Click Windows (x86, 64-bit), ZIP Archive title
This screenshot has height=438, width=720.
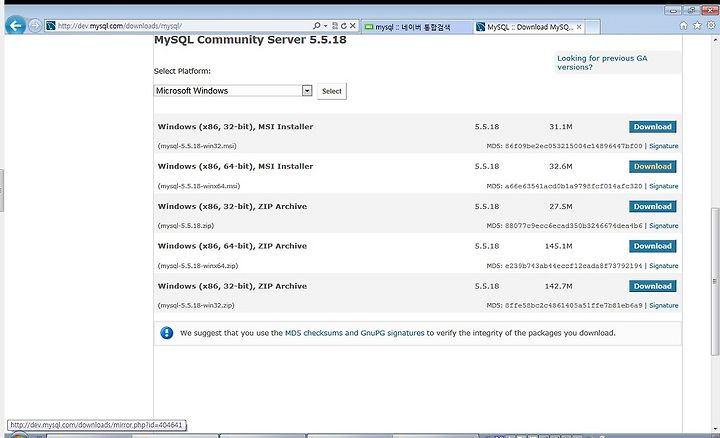(x=232, y=246)
